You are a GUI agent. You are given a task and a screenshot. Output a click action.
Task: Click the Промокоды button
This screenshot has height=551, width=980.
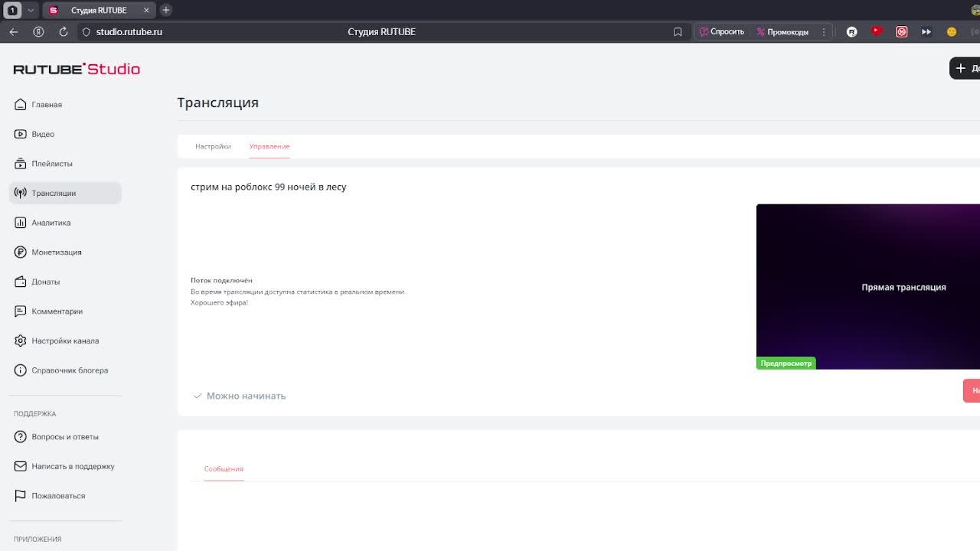point(782,31)
